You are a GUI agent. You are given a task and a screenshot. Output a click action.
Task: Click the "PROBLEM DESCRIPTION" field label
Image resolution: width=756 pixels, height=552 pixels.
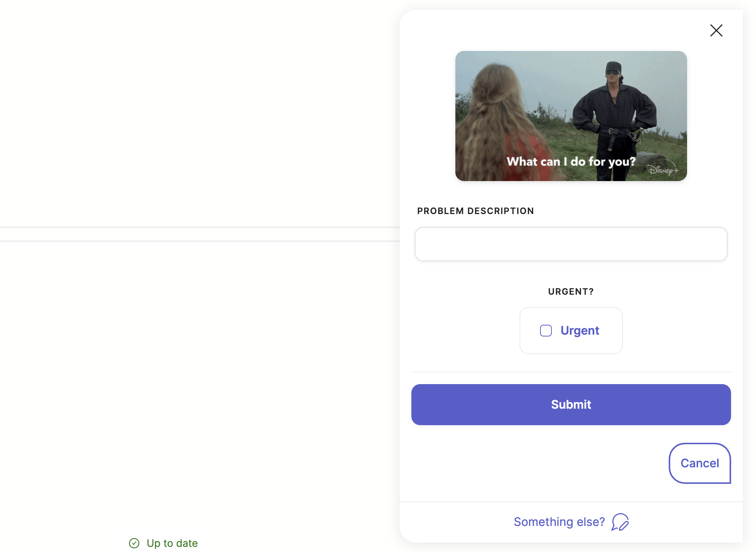tap(475, 211)
